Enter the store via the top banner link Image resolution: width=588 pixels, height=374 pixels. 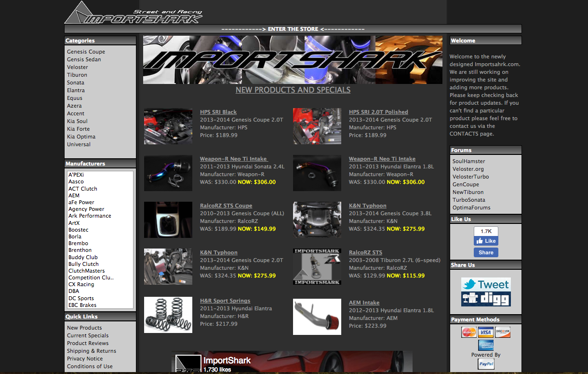(293, 29)
